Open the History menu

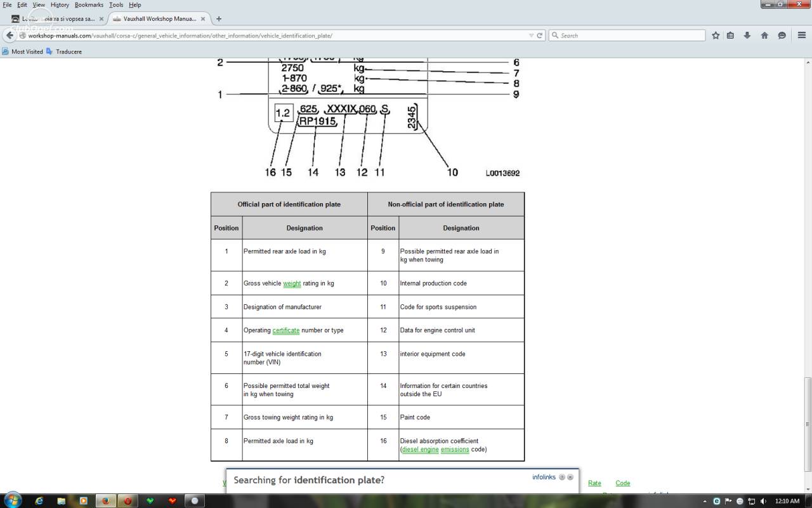tap(60, 4)
